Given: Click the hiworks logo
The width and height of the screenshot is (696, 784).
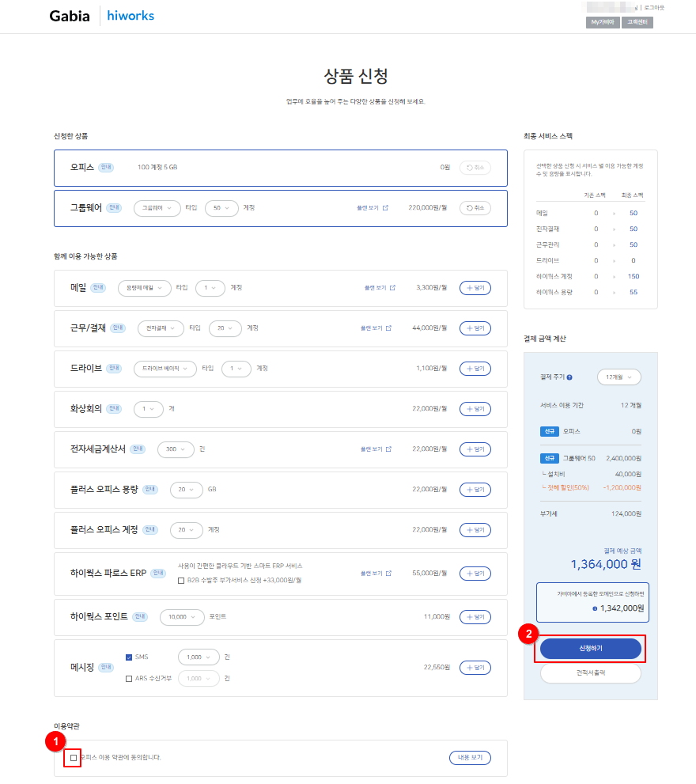Looking at the screenshot, I should click(x=130, y=16).
